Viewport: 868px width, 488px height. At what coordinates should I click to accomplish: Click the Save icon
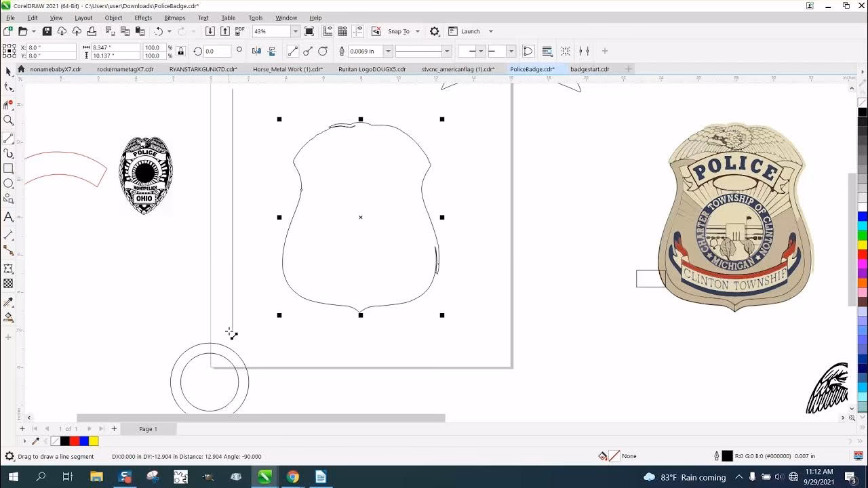tap(46, 31)
